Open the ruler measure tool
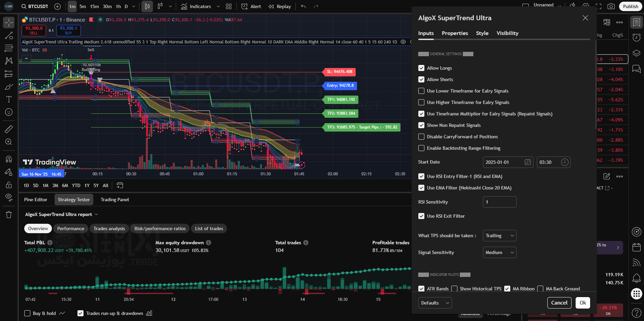This screenshot has height=321, width=644. 9,129
